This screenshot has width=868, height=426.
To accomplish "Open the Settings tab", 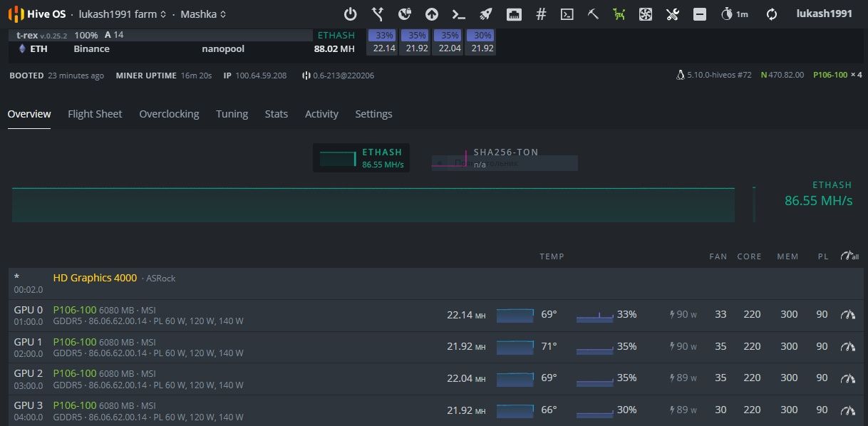I will tap(373, 114).
